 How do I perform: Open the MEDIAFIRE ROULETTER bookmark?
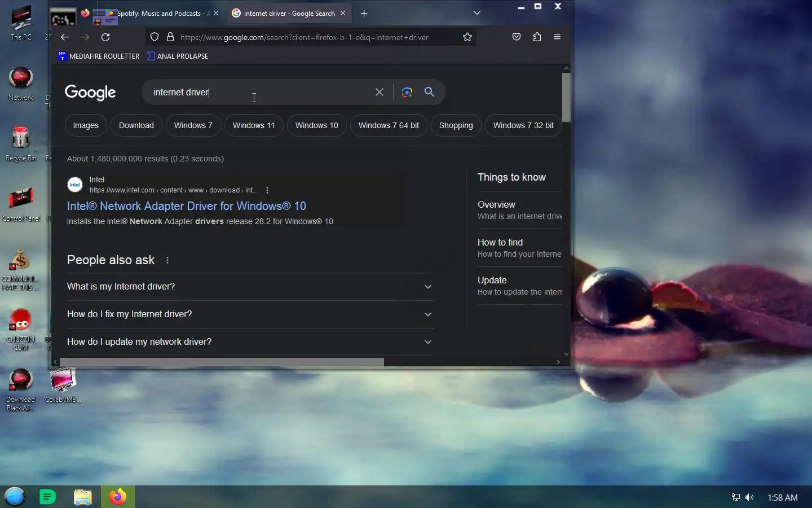click(99, 56)
